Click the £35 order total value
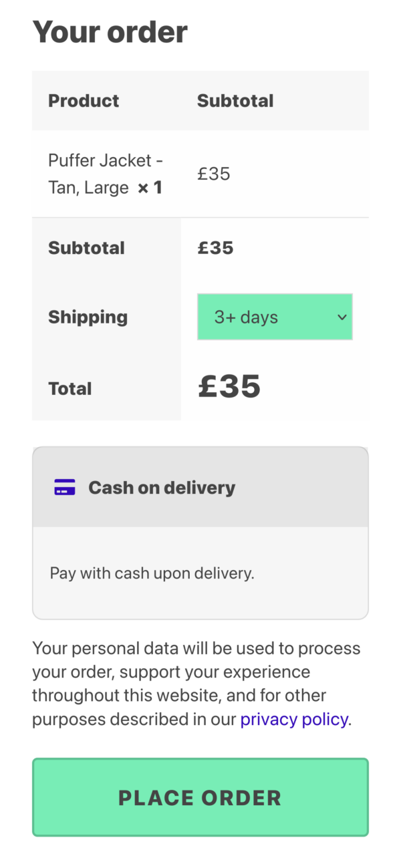Screen dimensions: 401x868 click(x=229, y=386)
